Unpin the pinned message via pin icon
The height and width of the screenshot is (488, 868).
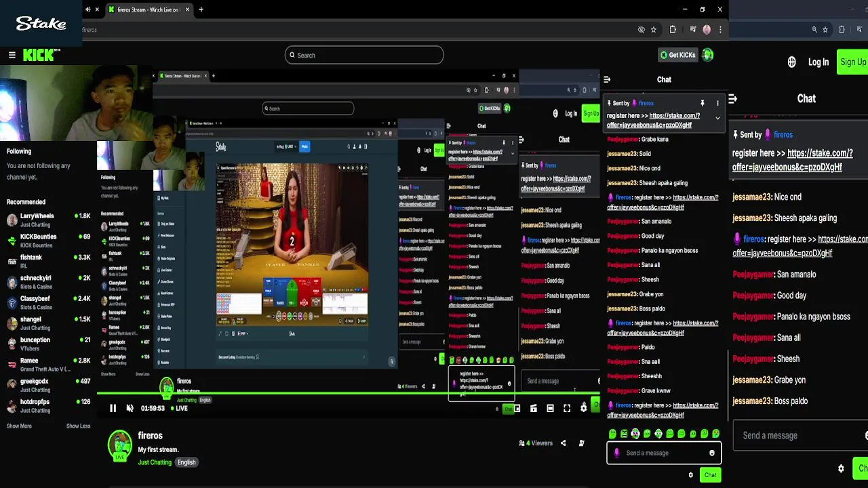(x=702, y=103)
